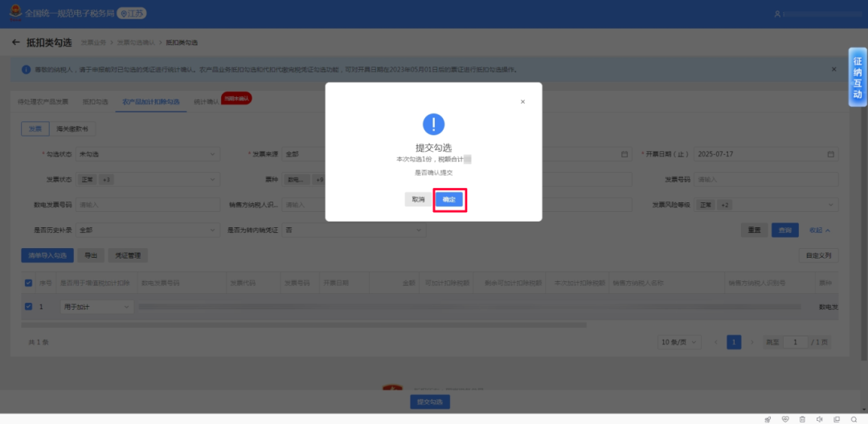Open calendar for start date field
Image resolution: width=868 pixels, height=424 pixels.
click(x=624, y=154)
